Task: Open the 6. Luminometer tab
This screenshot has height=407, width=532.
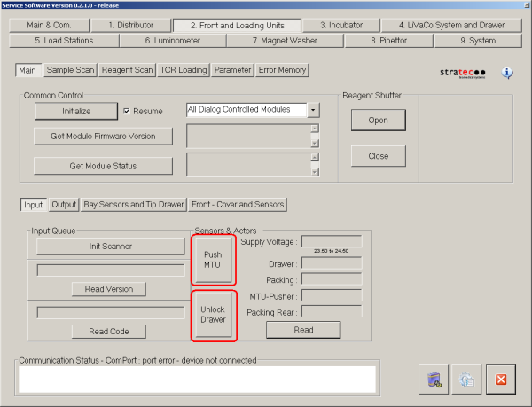Action: point(172,40)
